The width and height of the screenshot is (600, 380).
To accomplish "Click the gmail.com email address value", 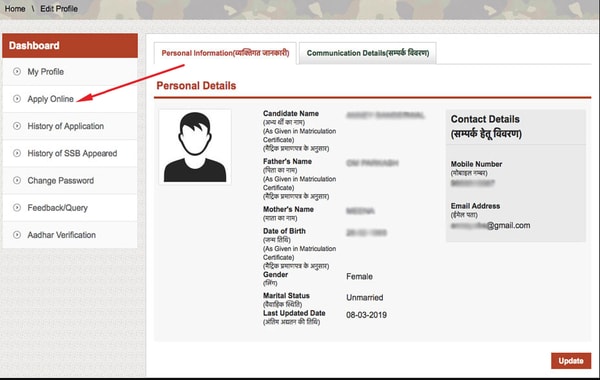I will click(491, 225).
